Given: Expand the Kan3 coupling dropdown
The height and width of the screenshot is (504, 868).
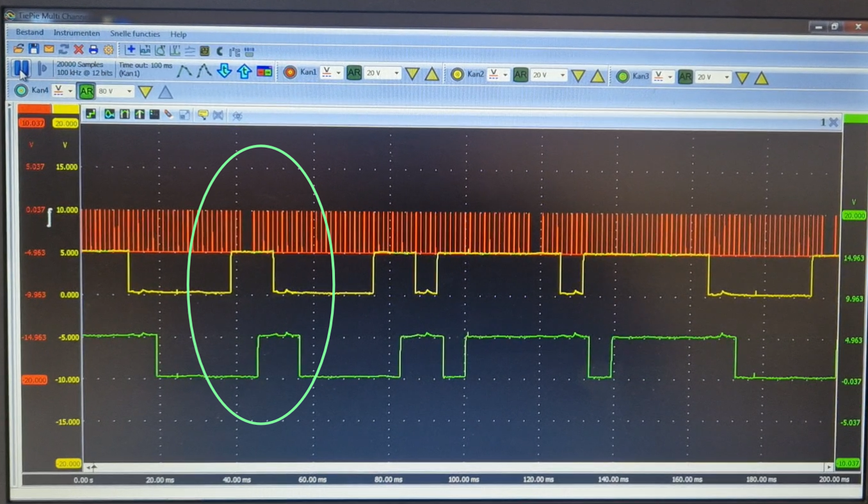Looking at the screenshot, I should click(670, 77).
